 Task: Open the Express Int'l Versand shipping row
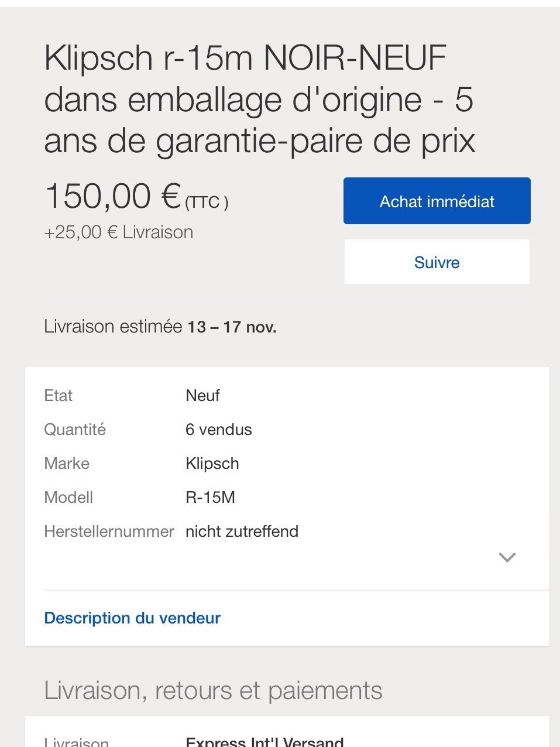[264, 742]
